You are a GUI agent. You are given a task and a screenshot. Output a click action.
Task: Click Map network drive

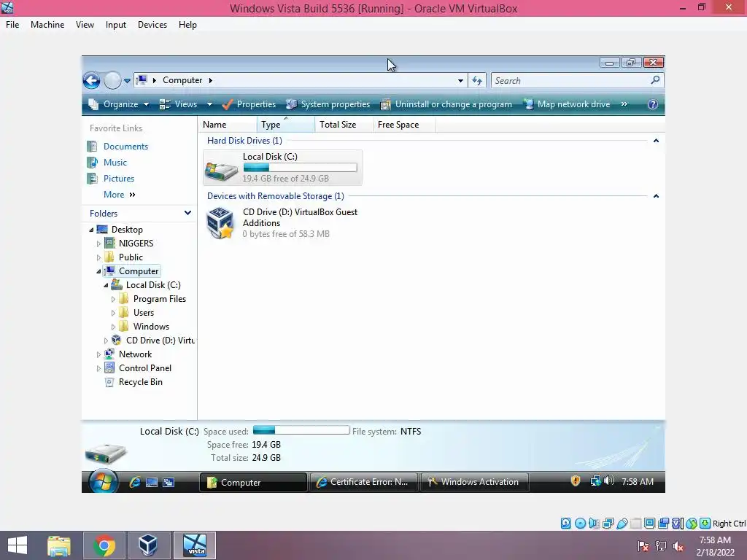click(566, 104)
